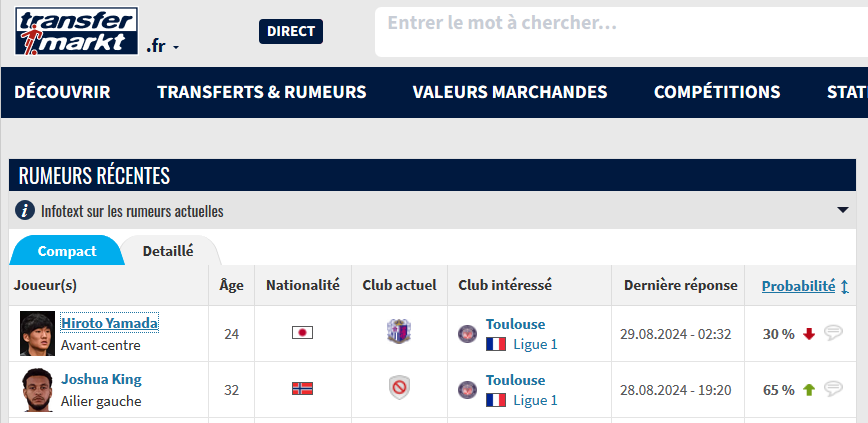Click the info icon beside Infotext
Viewport: 868px width, 423px height.
pos(25,210)
